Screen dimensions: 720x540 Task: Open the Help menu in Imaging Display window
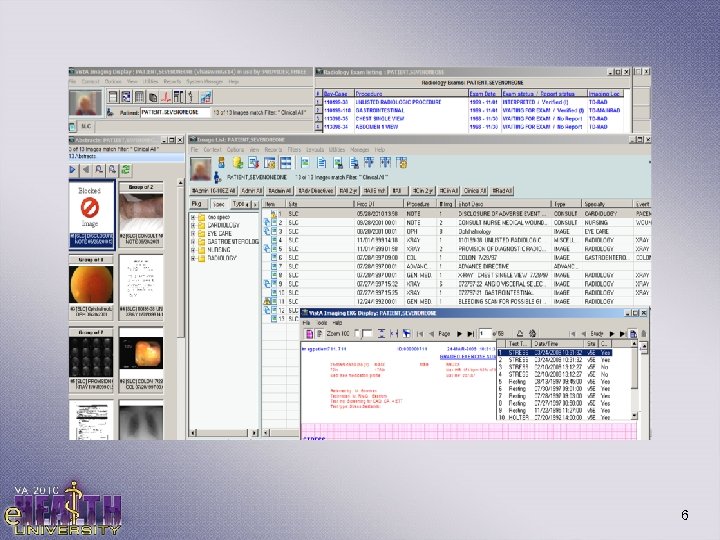[234, 81]
